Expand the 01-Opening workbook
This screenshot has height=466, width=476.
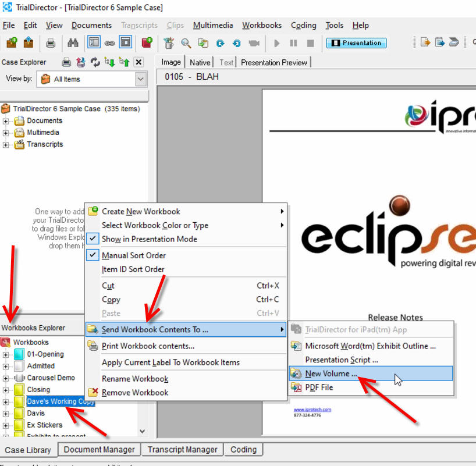click(x=5, y=354)
